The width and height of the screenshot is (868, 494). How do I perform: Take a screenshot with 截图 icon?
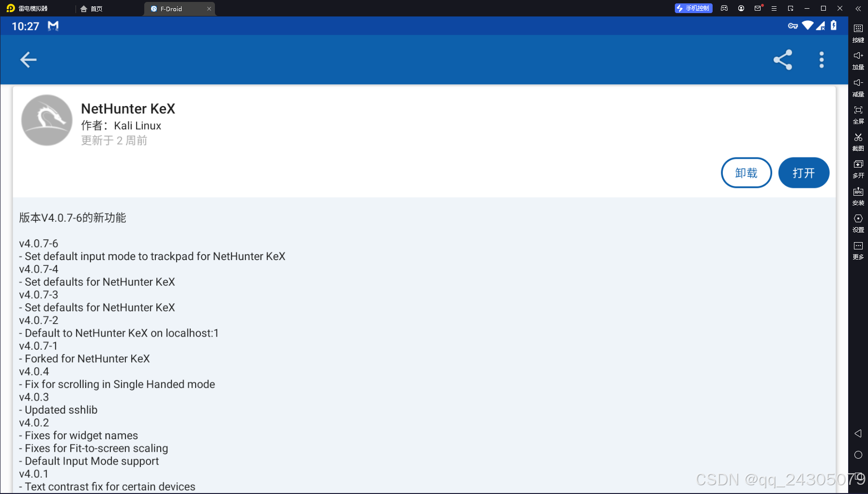(858, 142)
